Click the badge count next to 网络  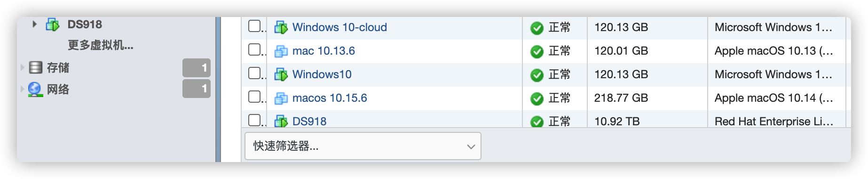197,89
